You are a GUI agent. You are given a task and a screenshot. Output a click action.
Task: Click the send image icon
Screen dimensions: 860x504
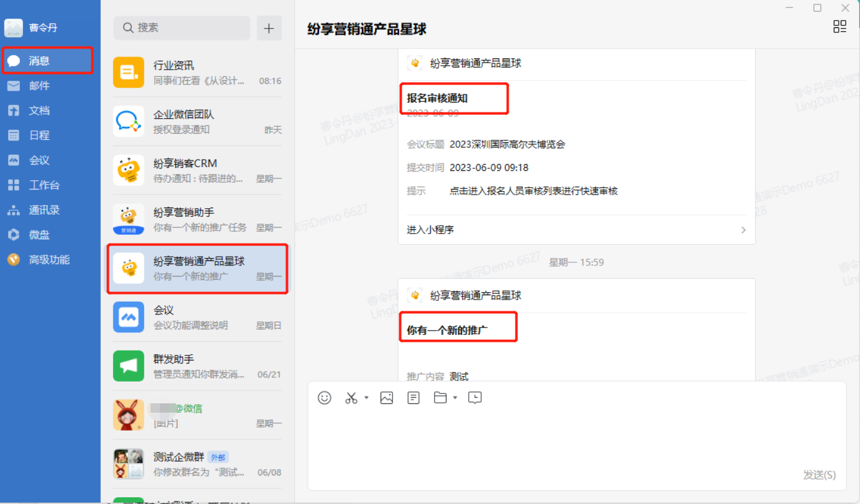(x=387, y=398)
